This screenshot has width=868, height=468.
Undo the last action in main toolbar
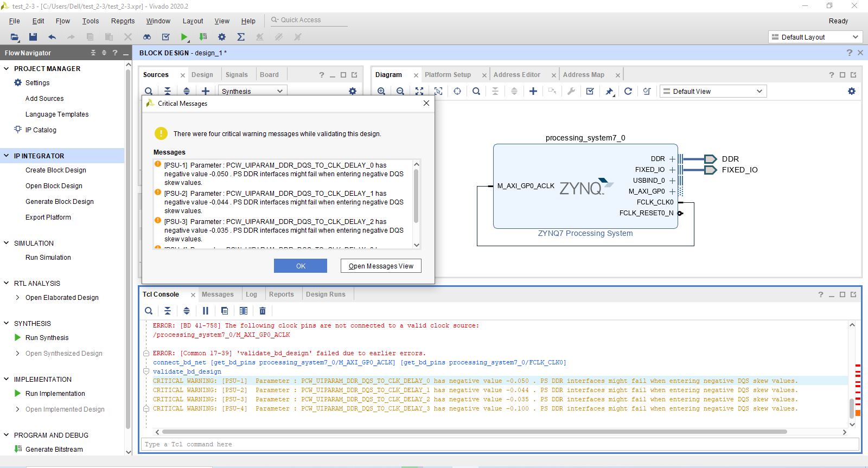(52, 37)
